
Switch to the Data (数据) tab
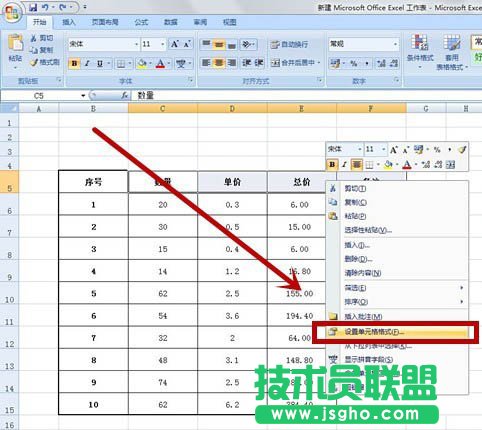tap(171, 22)
